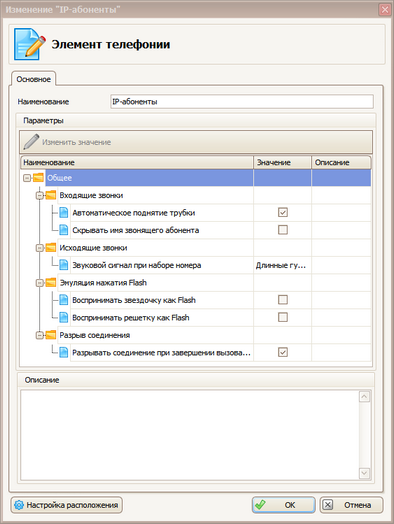Click the Наименование column header
Image resolution: width=394 pixels, height=524 pixels.
(137, 162)
